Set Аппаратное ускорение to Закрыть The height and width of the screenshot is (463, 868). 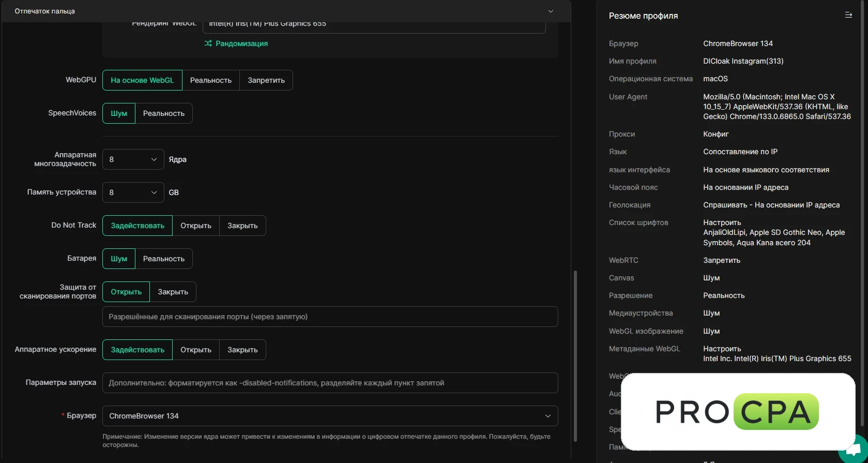click(242, 350)
